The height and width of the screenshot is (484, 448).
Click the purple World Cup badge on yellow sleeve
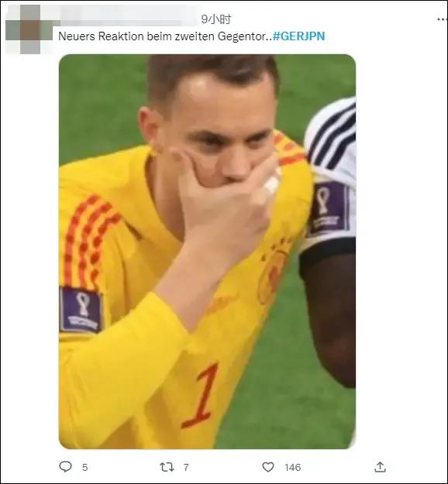[x=81, y=310]
